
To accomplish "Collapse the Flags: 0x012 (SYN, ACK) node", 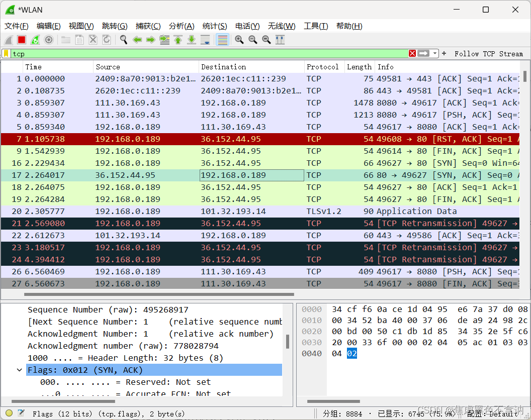I will pos(19,370).
